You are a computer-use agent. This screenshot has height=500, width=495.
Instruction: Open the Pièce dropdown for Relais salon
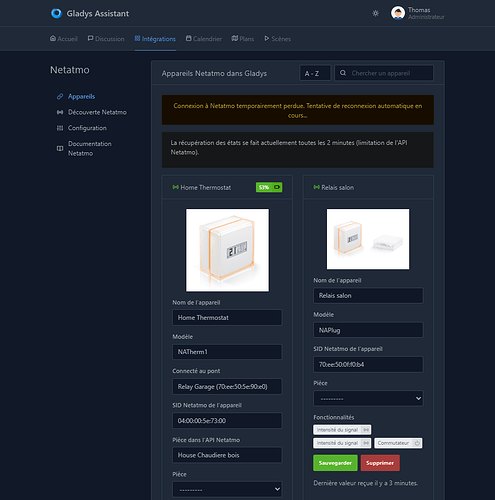(368, 399)
